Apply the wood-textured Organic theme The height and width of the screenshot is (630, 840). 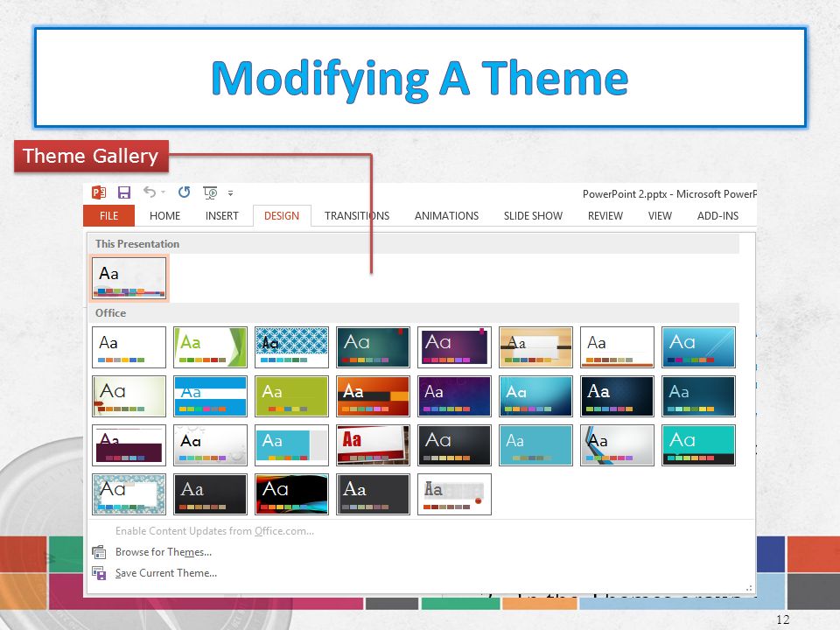[535, 347]
